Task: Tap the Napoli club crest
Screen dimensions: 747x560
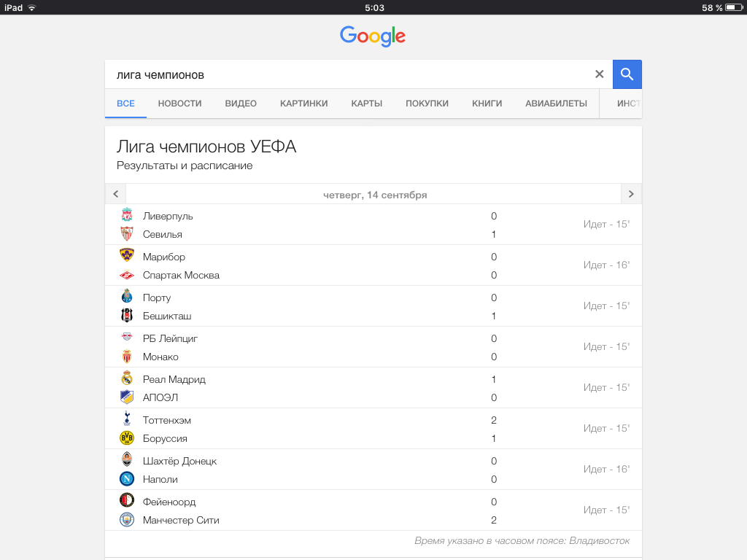Action: [127, 479]
